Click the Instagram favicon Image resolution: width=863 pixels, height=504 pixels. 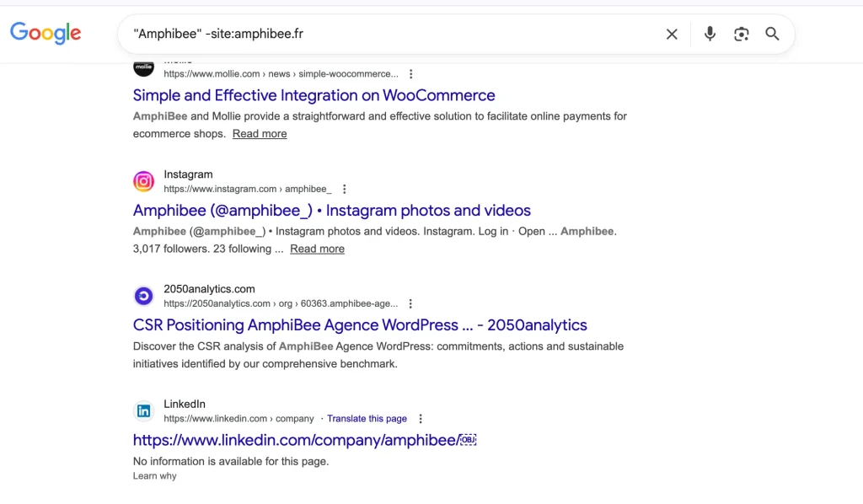[143, 181]
